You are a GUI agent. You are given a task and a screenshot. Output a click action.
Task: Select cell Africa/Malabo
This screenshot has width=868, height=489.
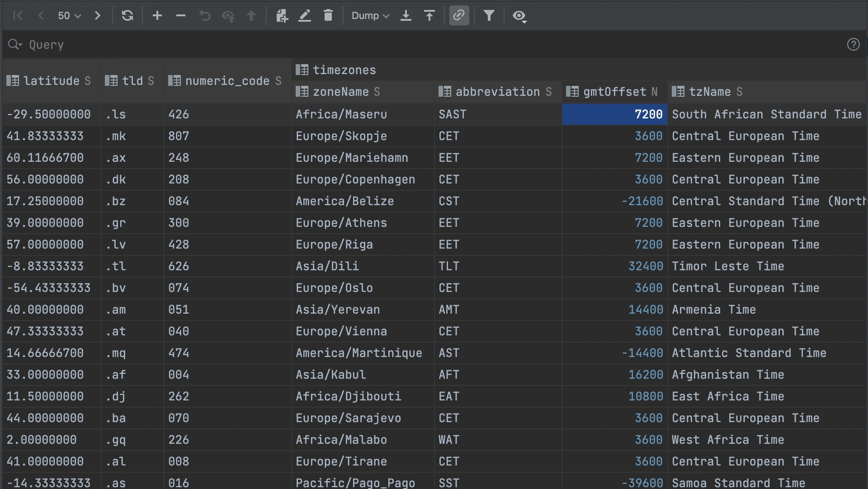click(363, 440)
